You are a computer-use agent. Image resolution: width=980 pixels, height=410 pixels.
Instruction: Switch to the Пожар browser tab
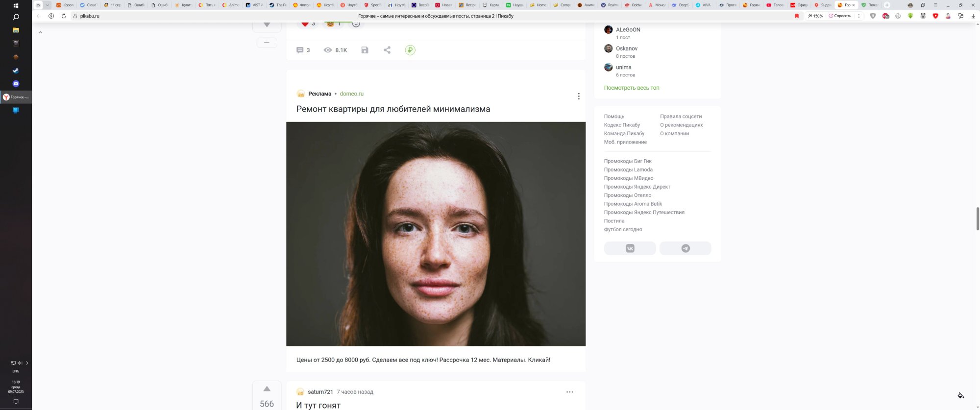870,5
